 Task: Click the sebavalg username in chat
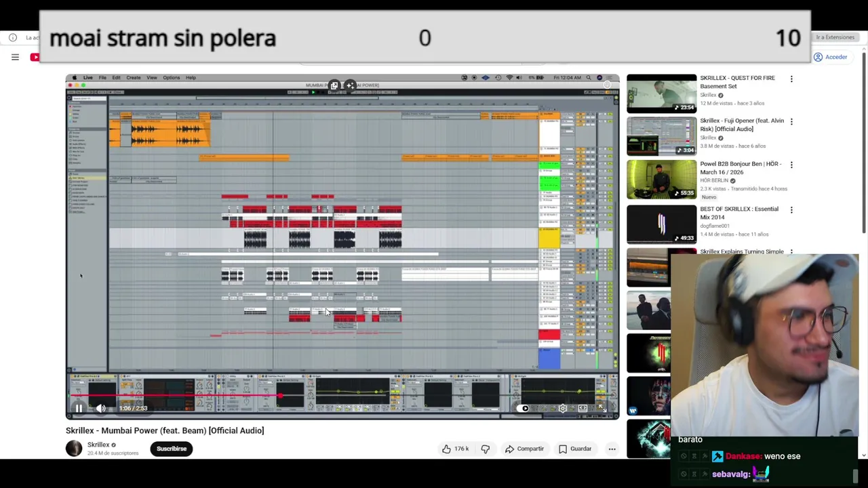tap(730, 474)
